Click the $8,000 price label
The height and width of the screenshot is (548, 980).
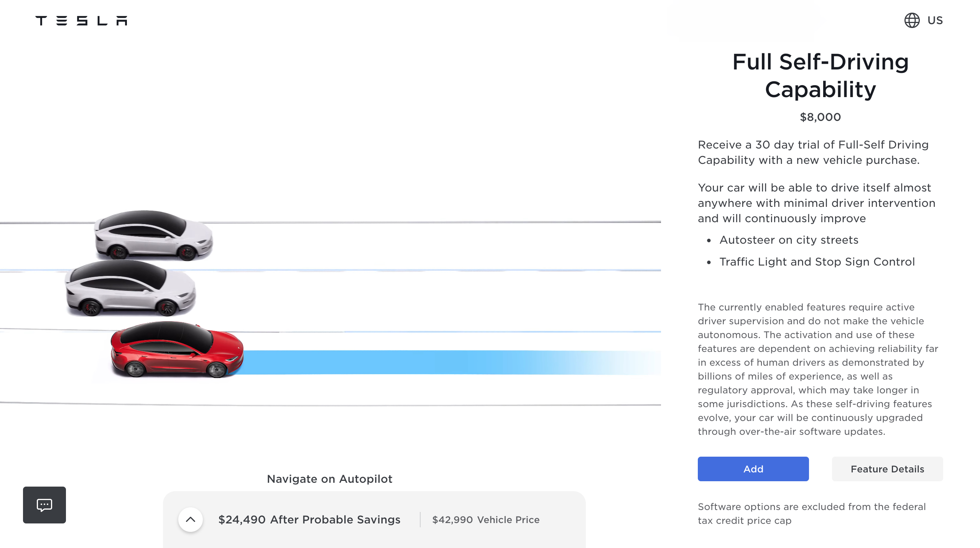820,117
